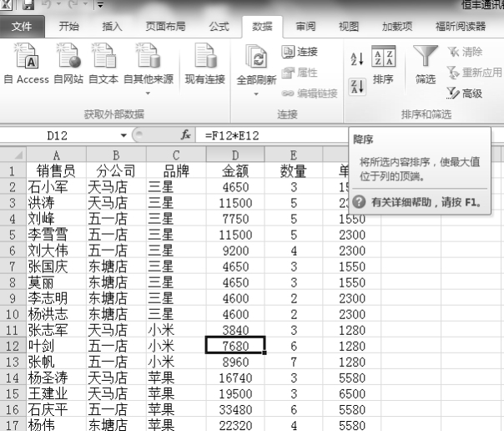Select column C header
Screen dimensions: 504x431
click(x=176, y=155)
